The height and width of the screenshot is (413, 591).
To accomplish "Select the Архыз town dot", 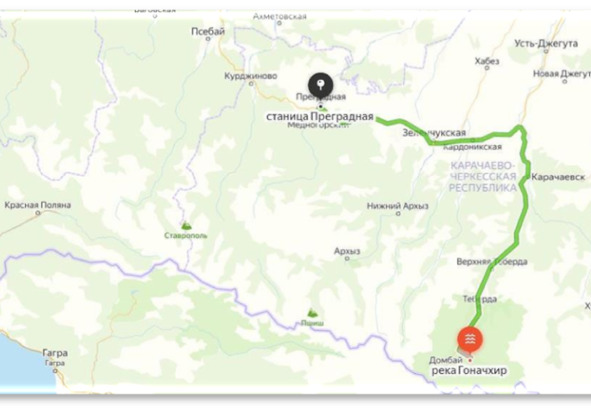I will 347,259.
